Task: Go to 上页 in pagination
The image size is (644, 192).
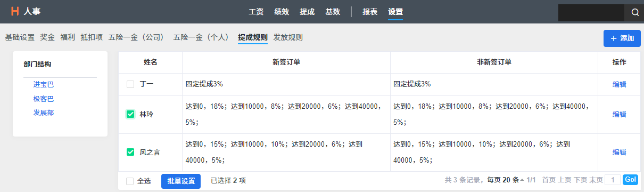Action: (564, 181)
